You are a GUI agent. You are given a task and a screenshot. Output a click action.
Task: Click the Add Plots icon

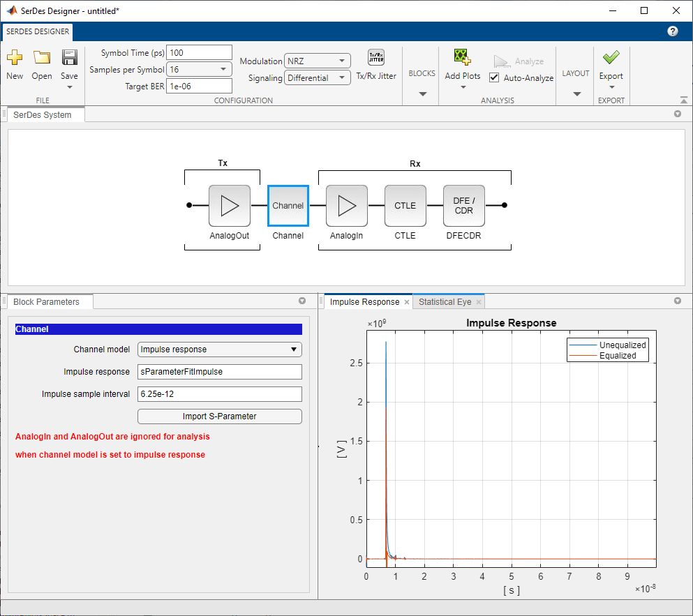pos(462,57)
